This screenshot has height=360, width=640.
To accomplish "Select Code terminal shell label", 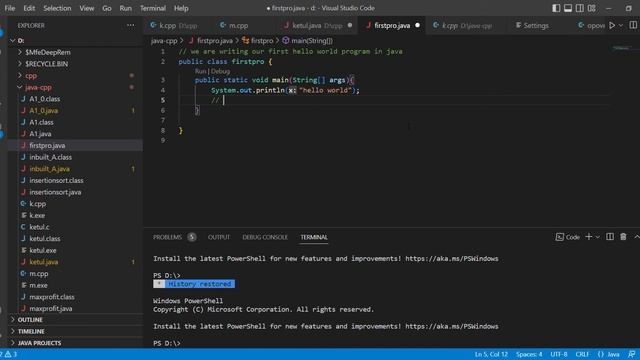I will click(x=567, y=237).
